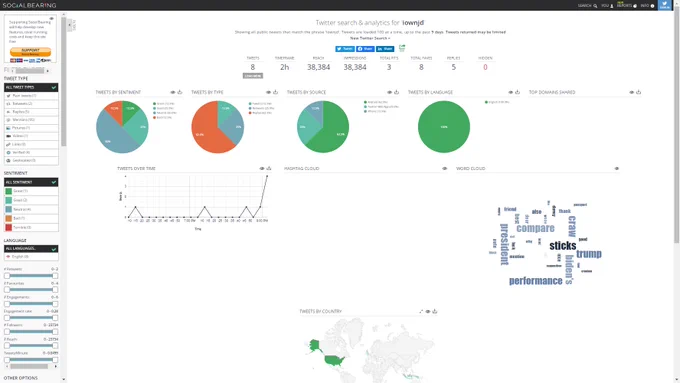The width and height of the screenshot is (680, 383).
Task: Share via the Tweet button
Action: (345, 49)
